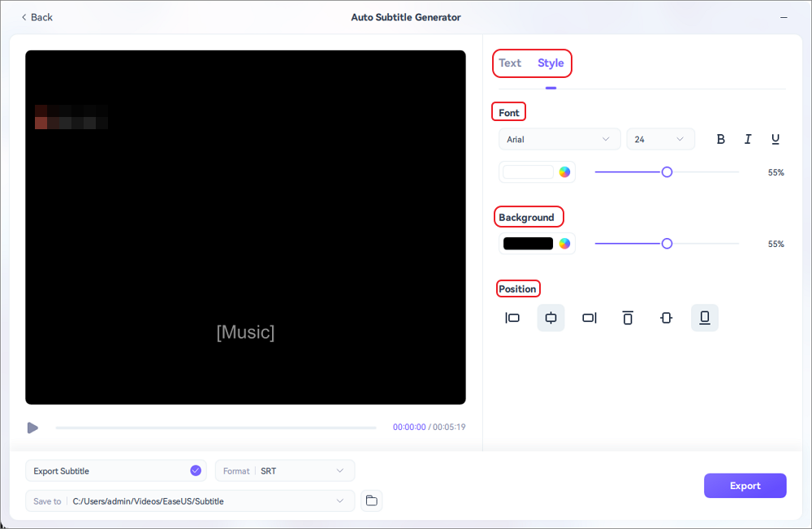812x529 pixels.
Task: Select the Style tab
Action: [551, 63]
